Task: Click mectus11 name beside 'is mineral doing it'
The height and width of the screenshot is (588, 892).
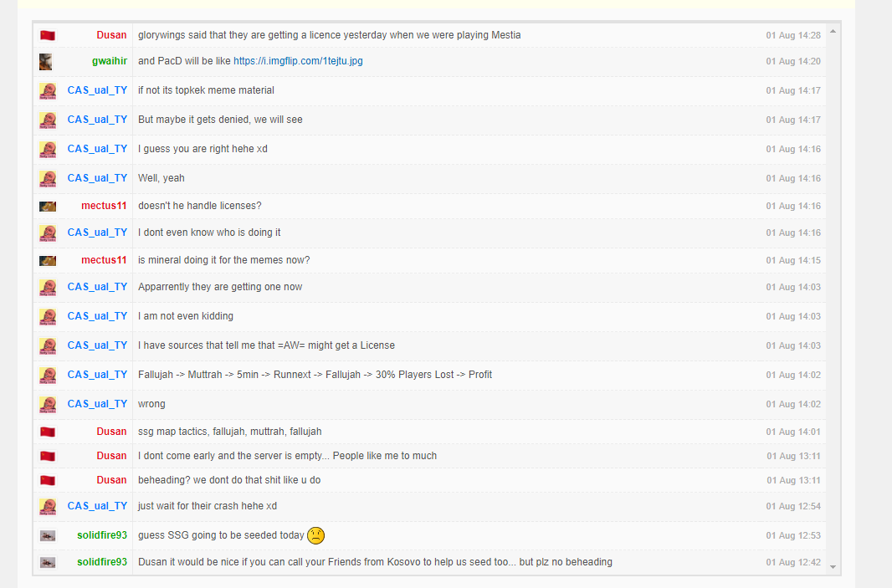Action: pyautogui.click(x=104, y=260)
